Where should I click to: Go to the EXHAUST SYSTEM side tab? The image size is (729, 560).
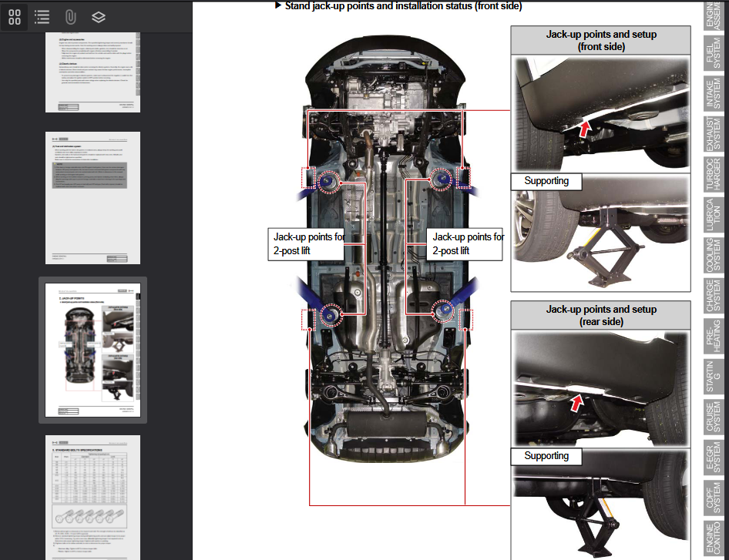713,134
